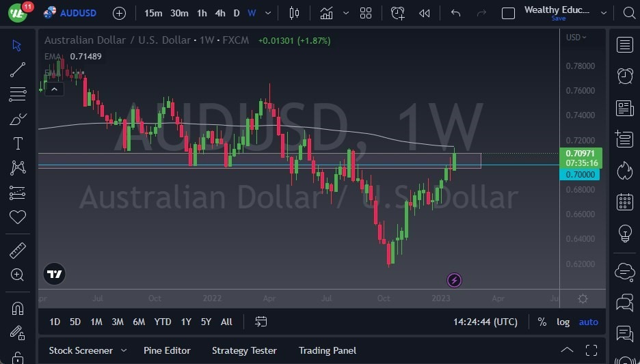Open symbol search magnifier
Image resolution: width=640 pixels, height=364 pixels.
click(629, 13)
